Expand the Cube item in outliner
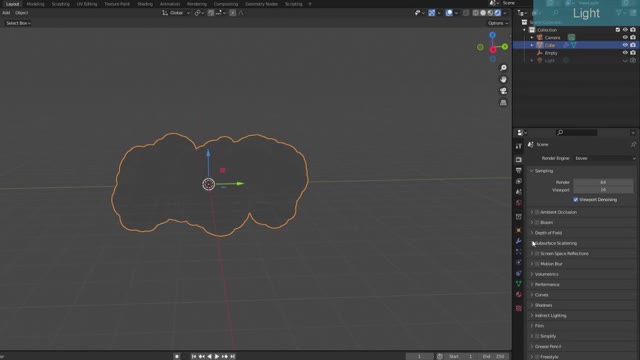This screenshot has height=360, width=640. pos(532,45)
